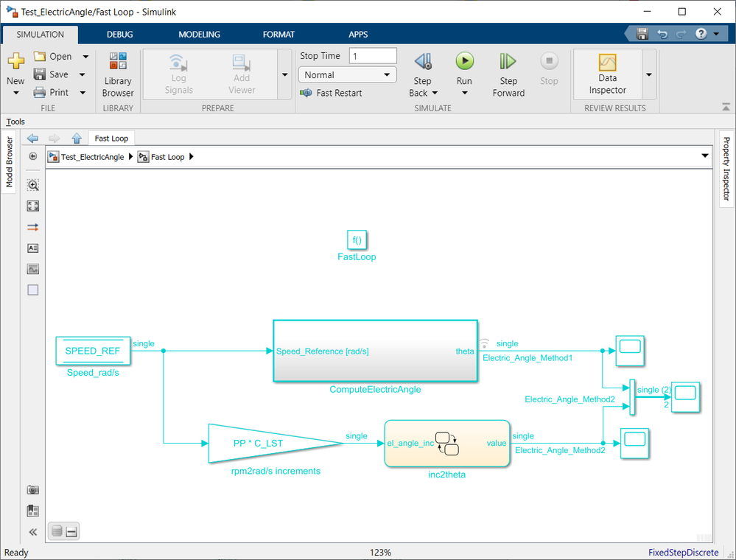Click the Stop Time input field
The height and width of the screenshot is (560, 736).
[x=373, y=56]
